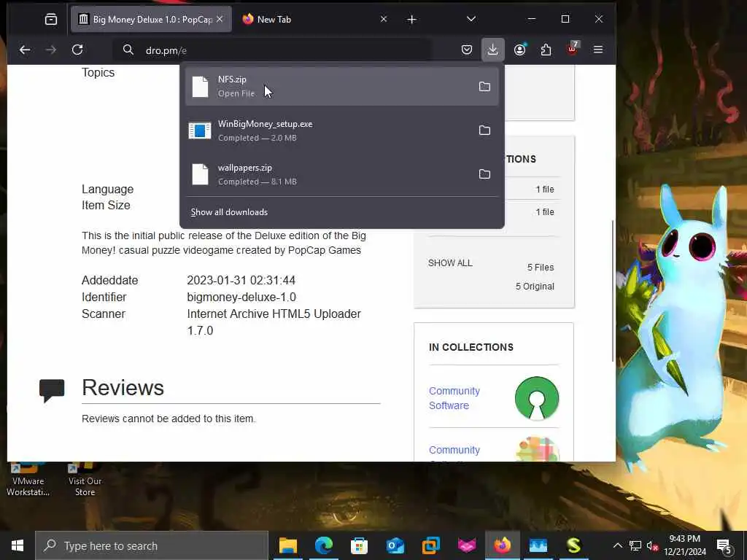Click the 5 Original entry
Screen dimensions: 747x560
(x=535, y=287)
